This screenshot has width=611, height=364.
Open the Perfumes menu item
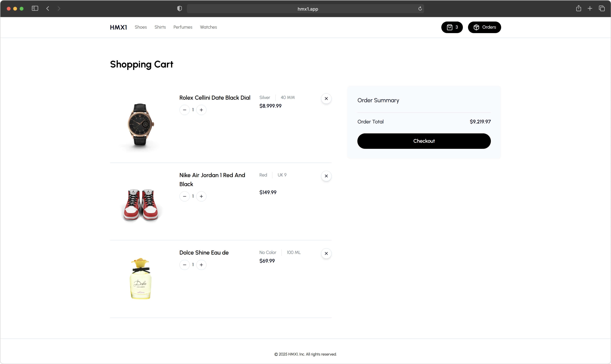[183, 27]
